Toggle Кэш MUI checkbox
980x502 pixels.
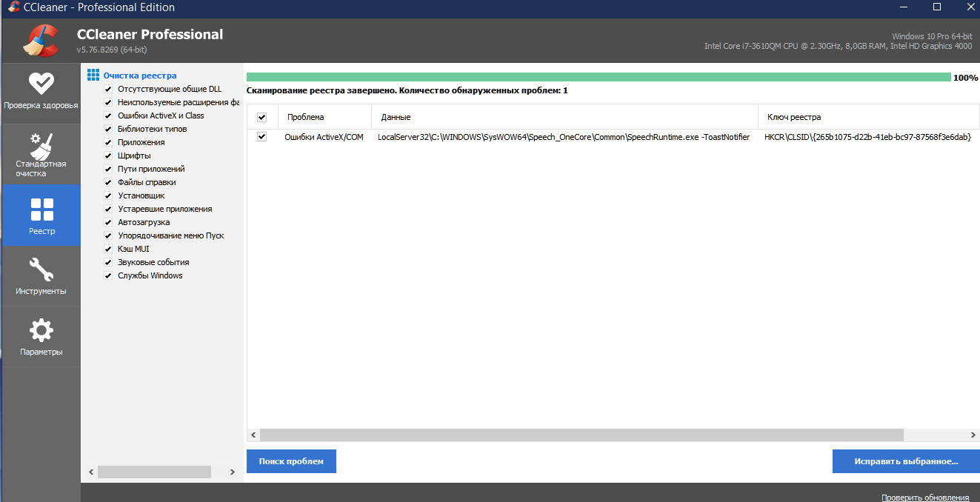108,249
